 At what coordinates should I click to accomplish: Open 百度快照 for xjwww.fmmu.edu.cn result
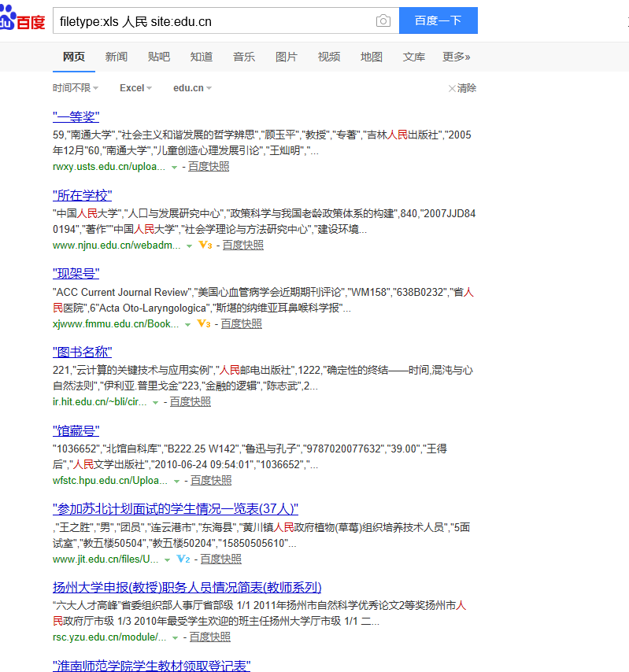coord(242,323)
